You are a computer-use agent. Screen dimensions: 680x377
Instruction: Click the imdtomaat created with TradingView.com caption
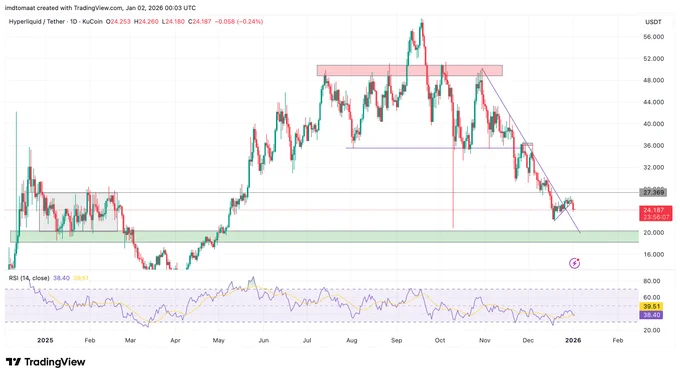101,8
